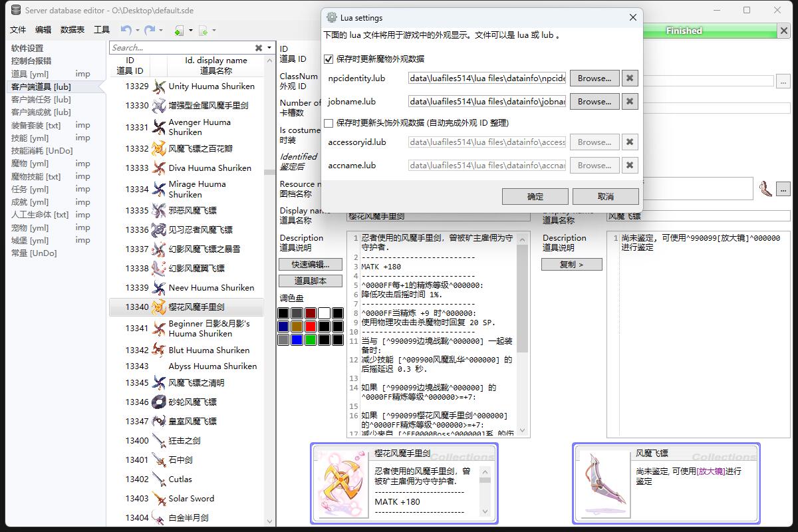
Task: Browse for the npcidentity.lub file
Action: (x=594, y=78)
